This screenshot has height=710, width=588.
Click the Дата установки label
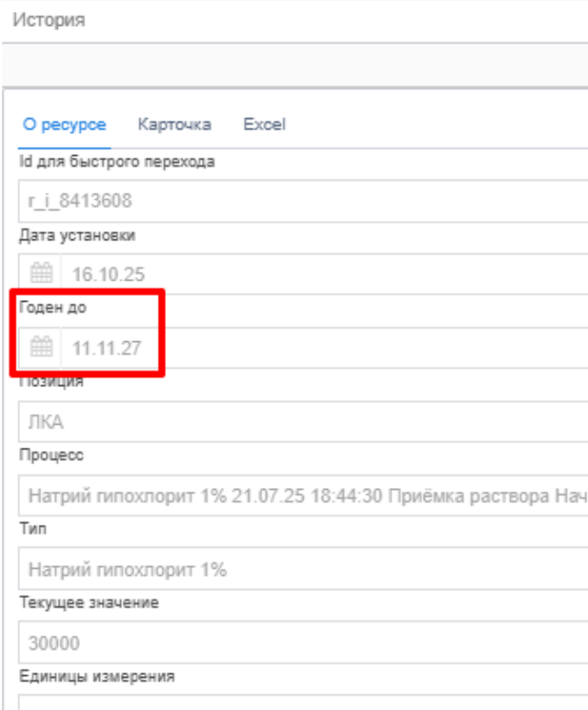(x=77, y=236)
